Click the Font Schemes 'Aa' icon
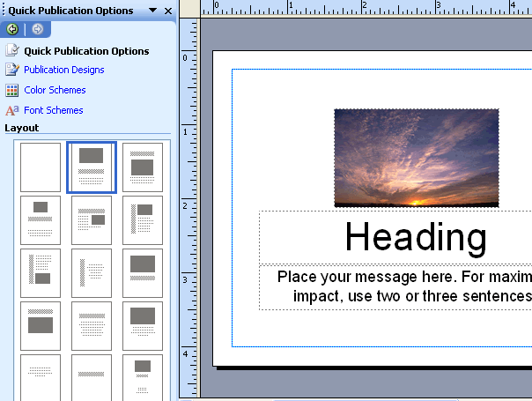This screenshot has width=532, height=401. [12, 110]
